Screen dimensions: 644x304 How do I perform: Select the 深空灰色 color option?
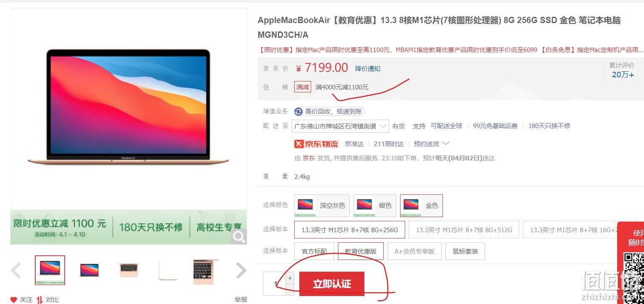click(x=322, y=205)
